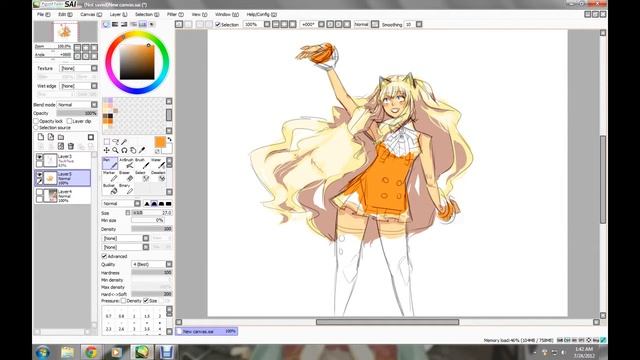This screenshot has height=360, width=640.
Task: Show the RGB slider panel
Action: pos(115,24)
